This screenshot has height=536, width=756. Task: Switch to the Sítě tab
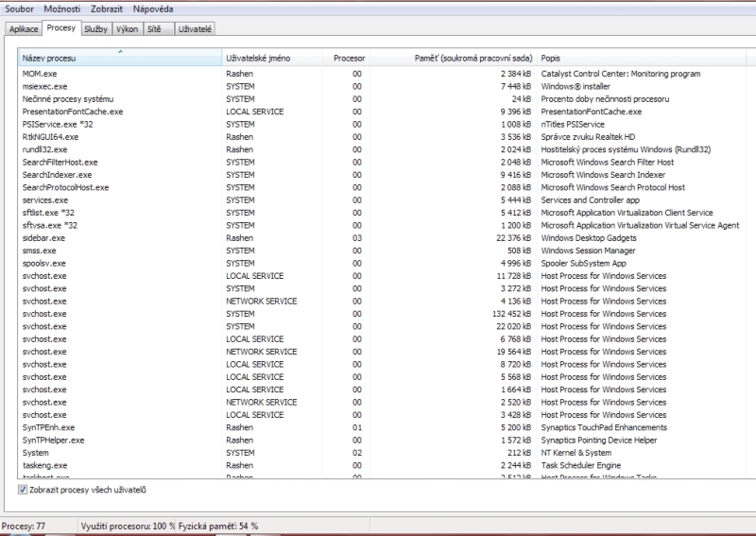[157, 29]
